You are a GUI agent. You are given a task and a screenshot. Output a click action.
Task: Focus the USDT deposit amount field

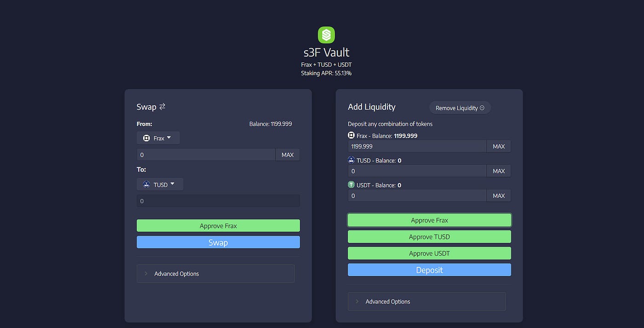(x=417, y=196)
